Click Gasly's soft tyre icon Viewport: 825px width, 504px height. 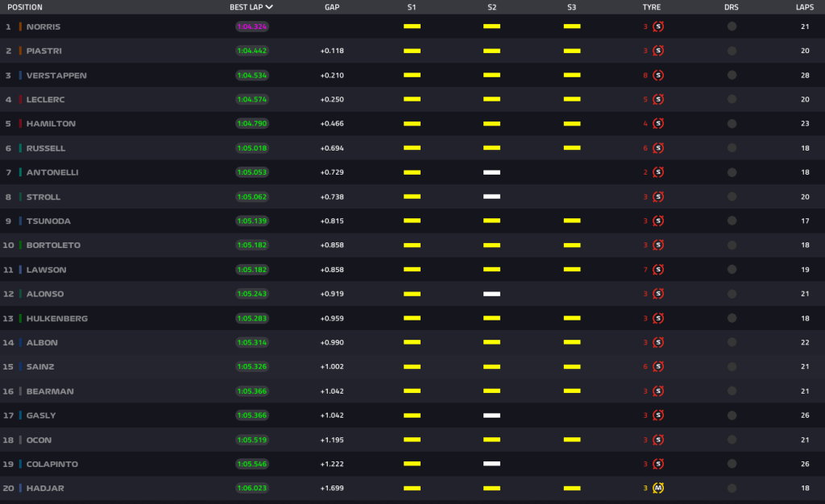[658, 415]
